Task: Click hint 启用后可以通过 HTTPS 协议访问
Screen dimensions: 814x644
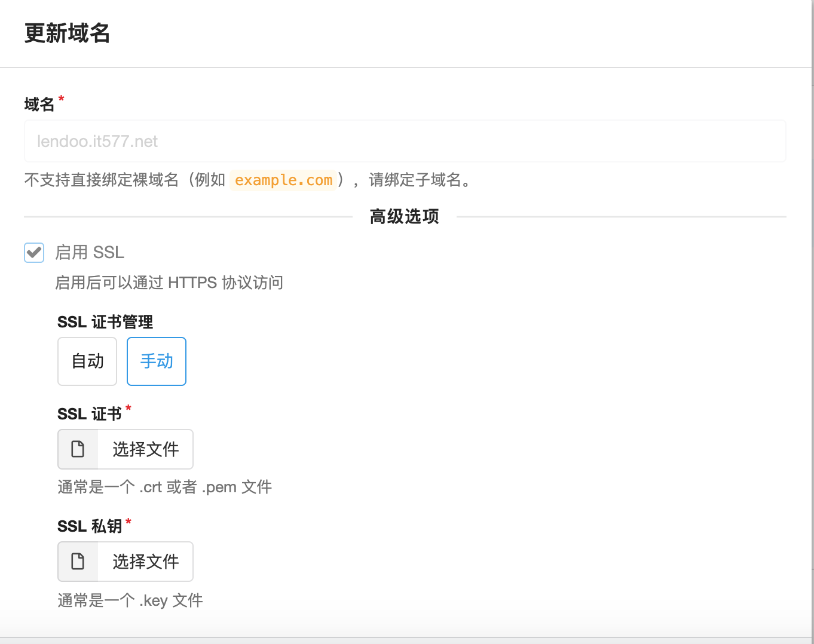Action: tap(169, 282)
